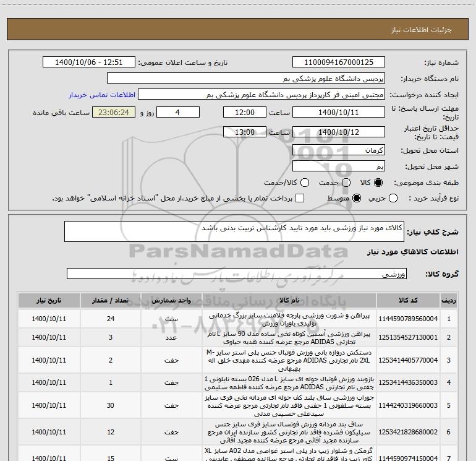
Task: Click the announcement date field 1400/10/06 - 12:51
Action: [x=88, y=62]
